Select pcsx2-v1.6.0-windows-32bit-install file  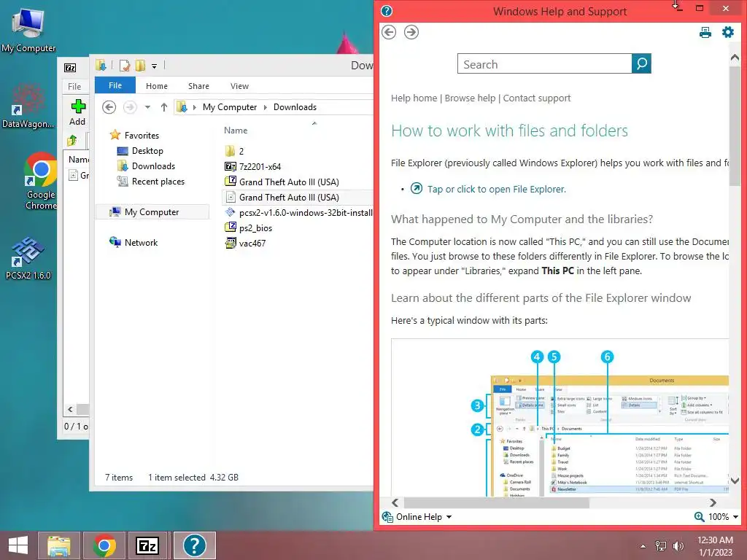coord(298,212)
